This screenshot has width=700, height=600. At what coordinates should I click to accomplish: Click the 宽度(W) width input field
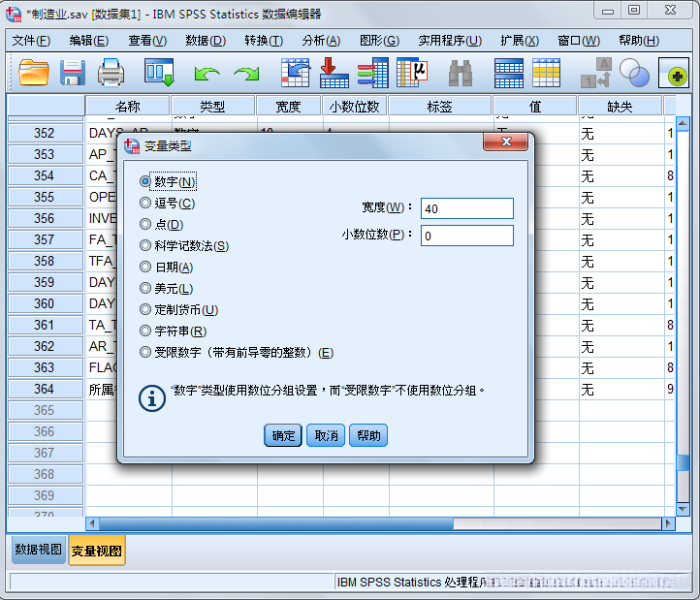point(467,208)
